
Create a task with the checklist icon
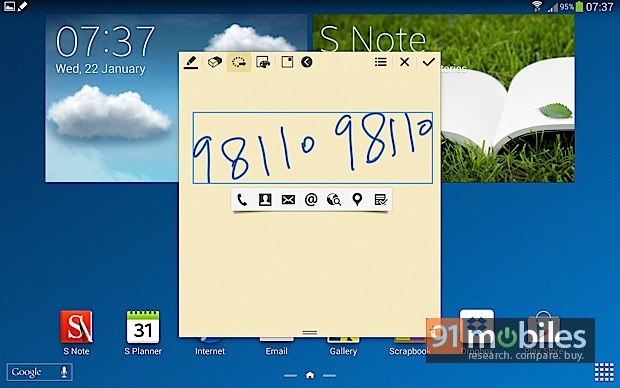pos(380,200)
